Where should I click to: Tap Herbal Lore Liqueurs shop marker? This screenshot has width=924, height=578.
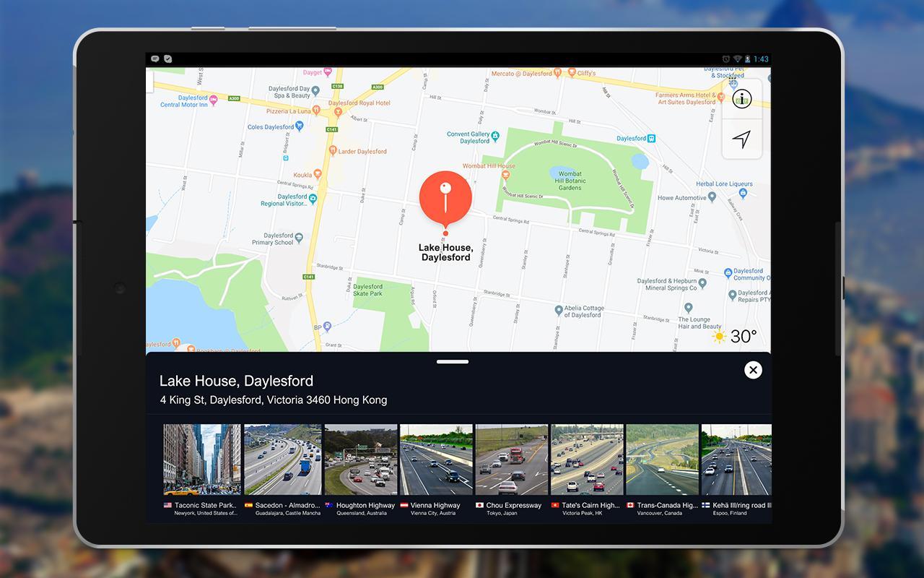point(743,193)
